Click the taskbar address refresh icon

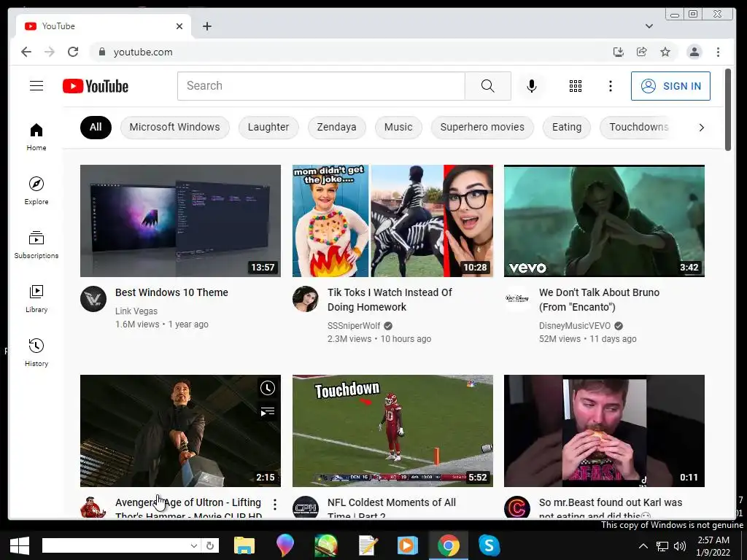tap(210, 545)
